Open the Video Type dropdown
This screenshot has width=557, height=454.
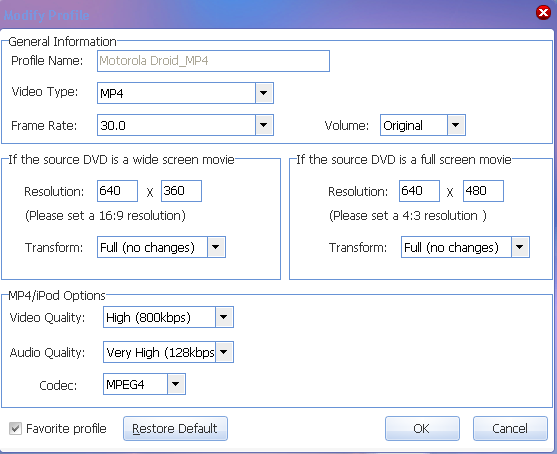264,93
